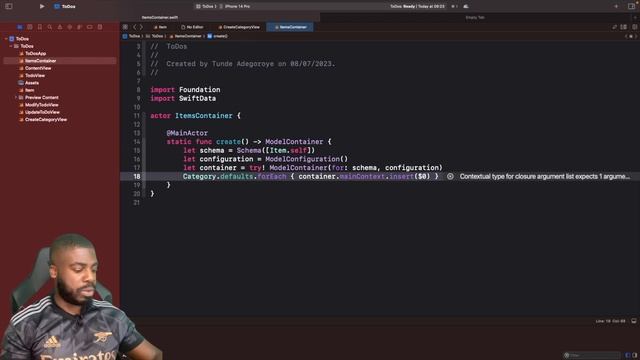Click the import SwiftData line
The image size is (640, 360).
click(183, 98)
